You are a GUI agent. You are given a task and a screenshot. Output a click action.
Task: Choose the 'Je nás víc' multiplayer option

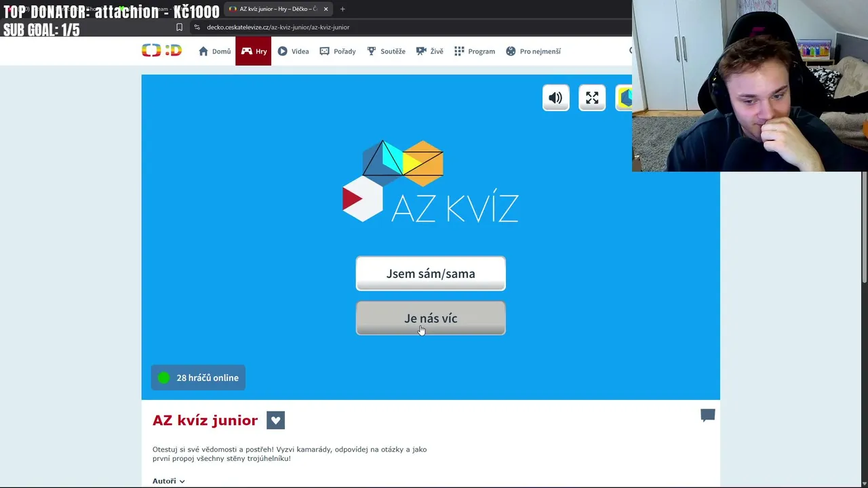point(431,318)
